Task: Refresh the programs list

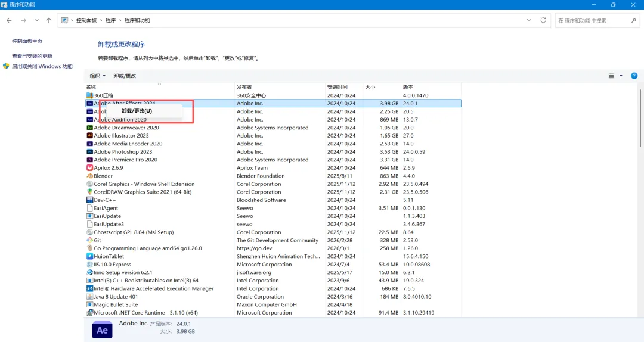Action: (x=543, y=20)
